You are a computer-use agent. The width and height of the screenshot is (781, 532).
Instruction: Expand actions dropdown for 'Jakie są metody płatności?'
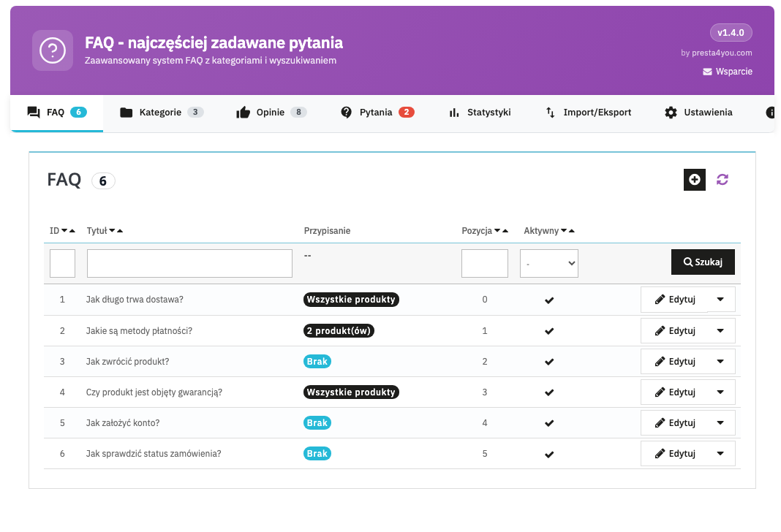(x=720, y=331)
